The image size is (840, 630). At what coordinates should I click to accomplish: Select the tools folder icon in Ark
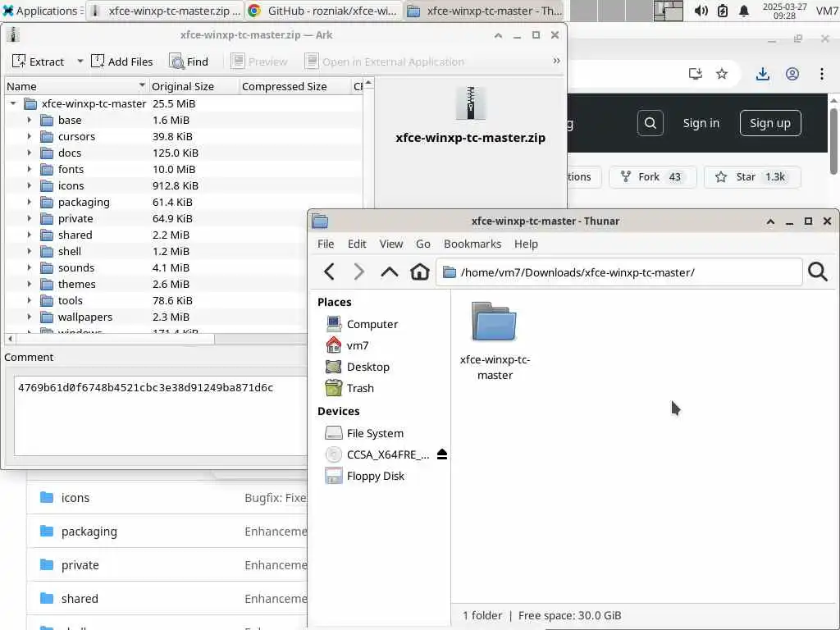[x=47, y=300]
